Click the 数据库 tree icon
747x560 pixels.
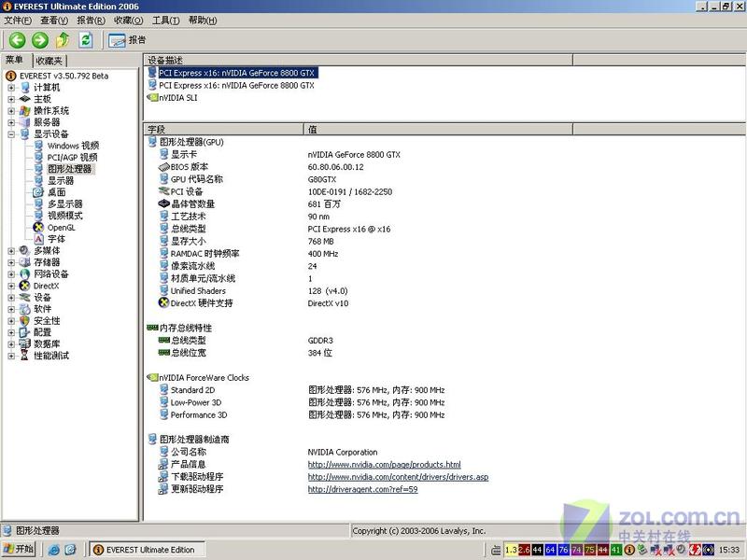coord(25,343)
